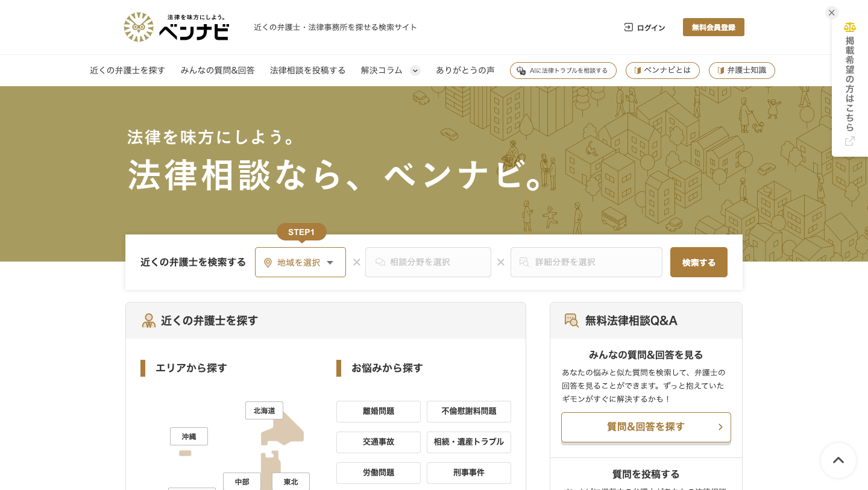
Task: Open the 相談分野を選択 dropdown
Action: pos(428,262)
